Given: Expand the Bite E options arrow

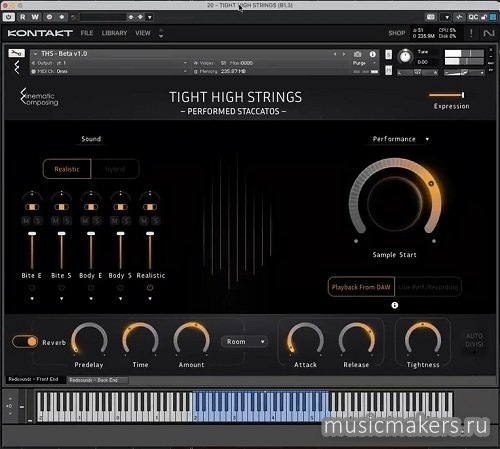Looking at the screenshot, I should pos(32,299).
